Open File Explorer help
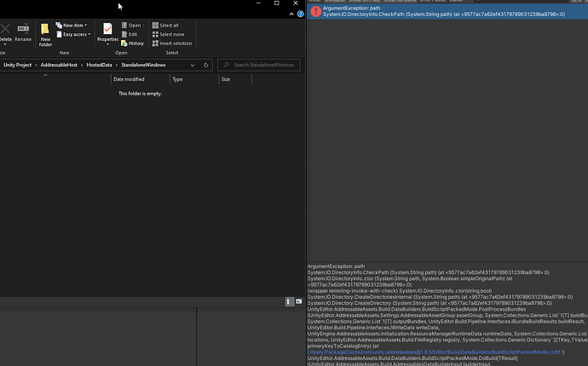This screenshot has height=366, width=588. 300,14
